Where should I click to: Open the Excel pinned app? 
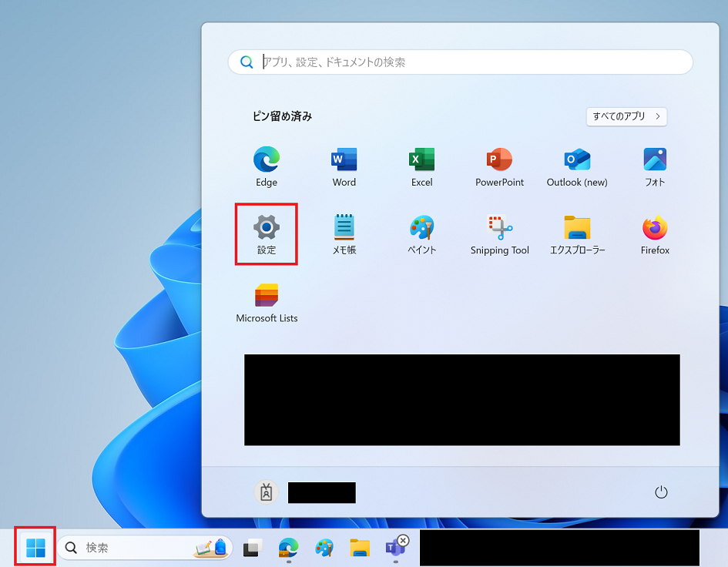point(421,166)
